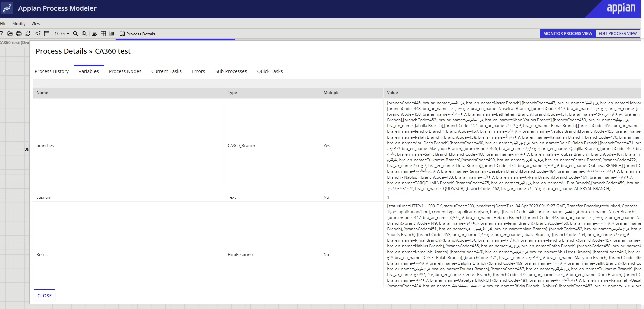Open the 100% zoom level dropdown
Viewport: 644px width, 309px height.
click(62, 34)
